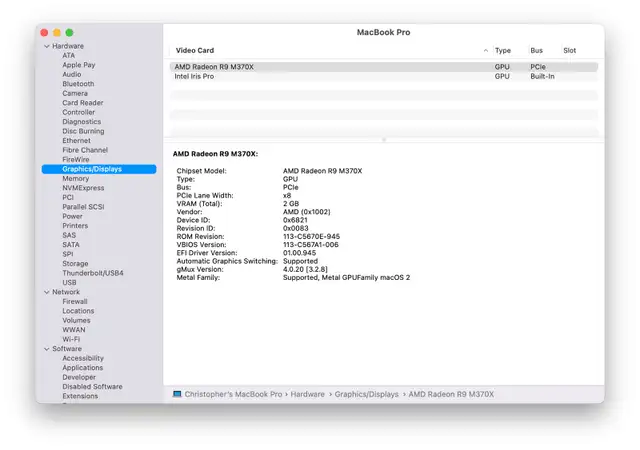
Task: Select Camera in the sidebar
Action: [75, 93]
